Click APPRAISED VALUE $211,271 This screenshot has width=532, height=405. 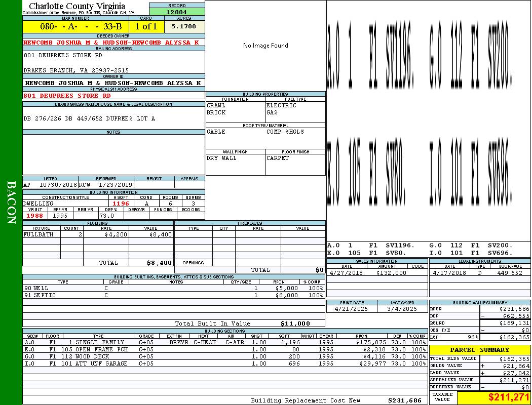[x=514, y=380]
